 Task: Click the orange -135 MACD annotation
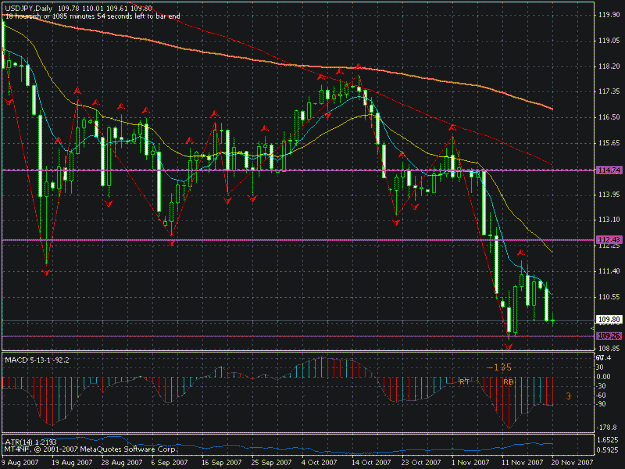click(x=499, y=367)
